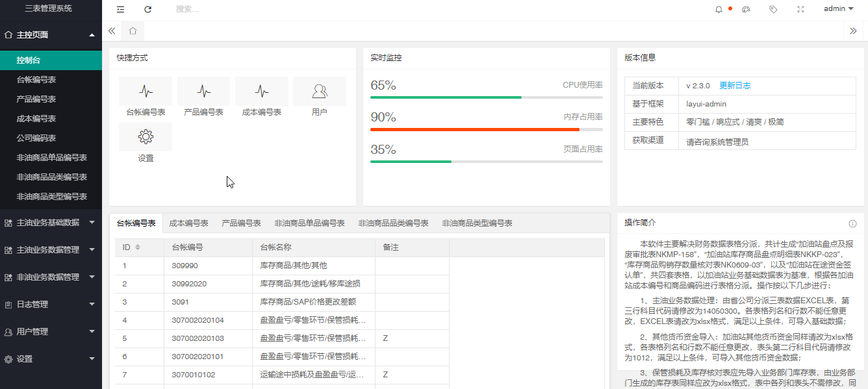Toggle fullscreen mode icon
Image resolution: width=868 pixels, height=389 pixels.
pos(800,9)
